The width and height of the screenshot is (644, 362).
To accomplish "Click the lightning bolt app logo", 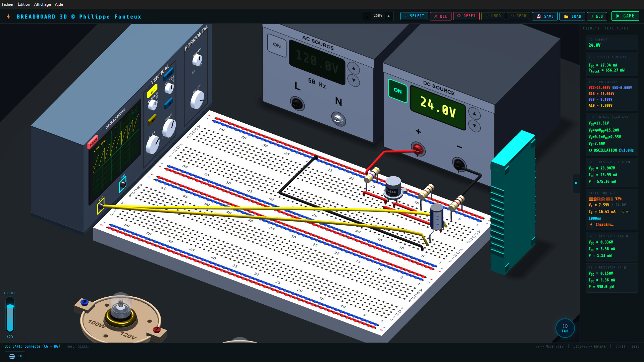I will click(8, 17).
